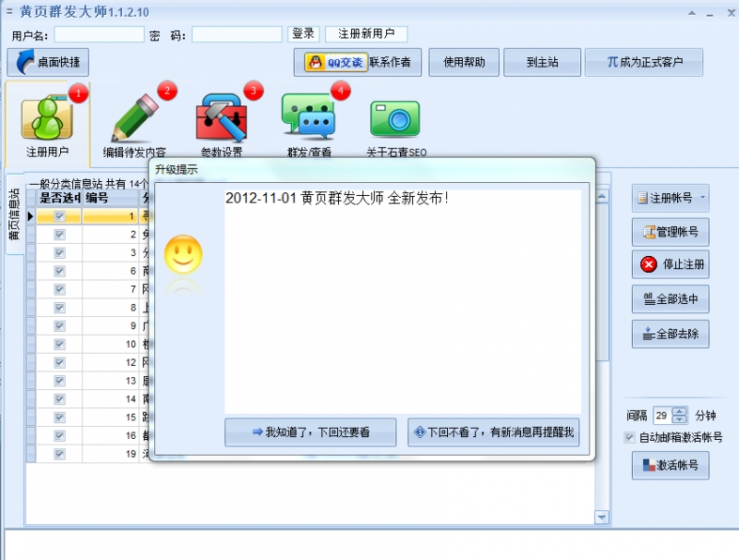Image resolution: width=739 pixels, height=560 pixels.
Task: Toggle the checkbox in row number 19
Action: coord(60,454)
